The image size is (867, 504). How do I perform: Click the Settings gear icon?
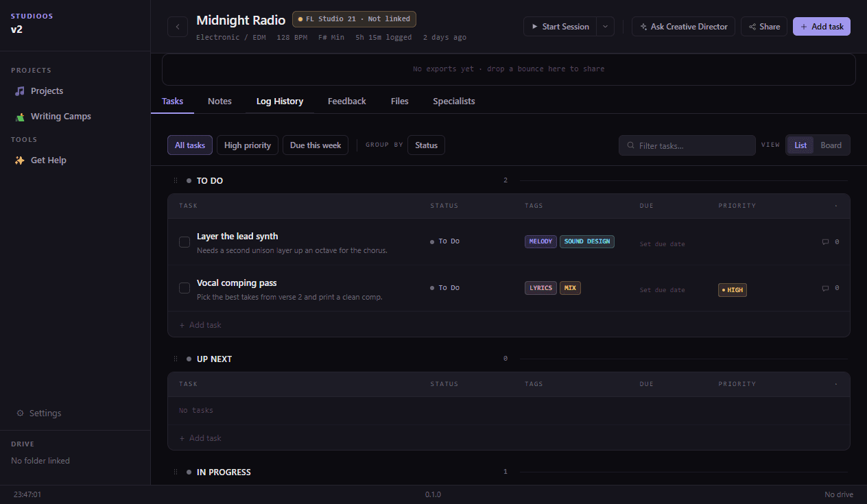[x=20, y=413]
